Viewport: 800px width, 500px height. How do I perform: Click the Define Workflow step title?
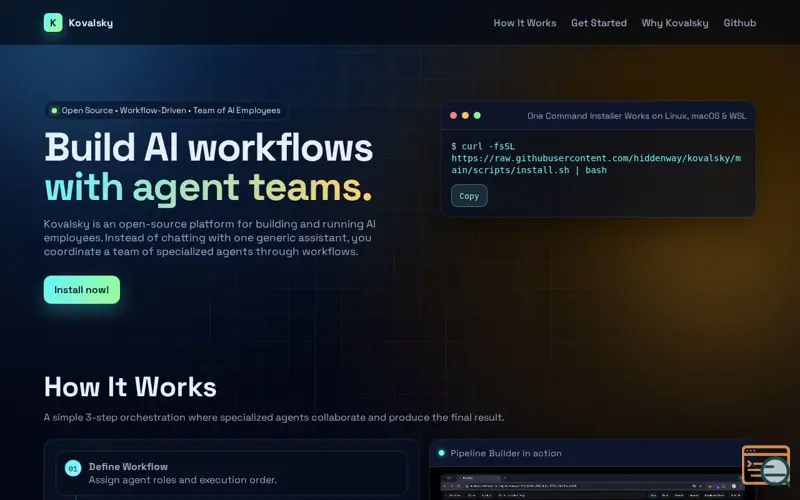click(128, 466)
